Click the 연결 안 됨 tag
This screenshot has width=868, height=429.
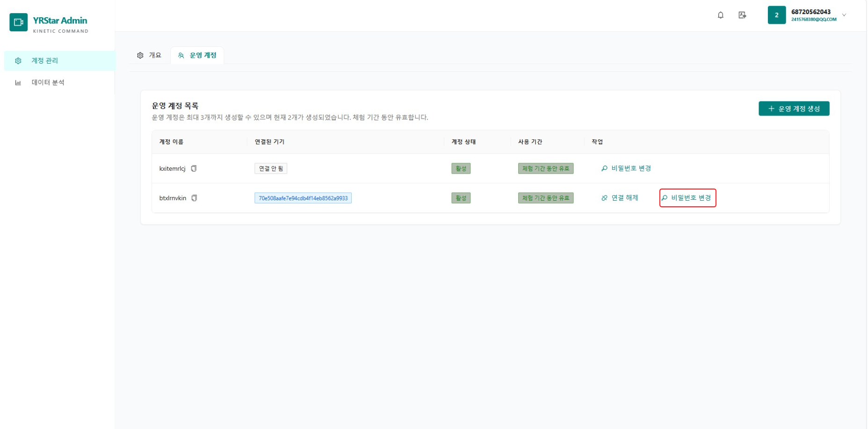point(271,168)
